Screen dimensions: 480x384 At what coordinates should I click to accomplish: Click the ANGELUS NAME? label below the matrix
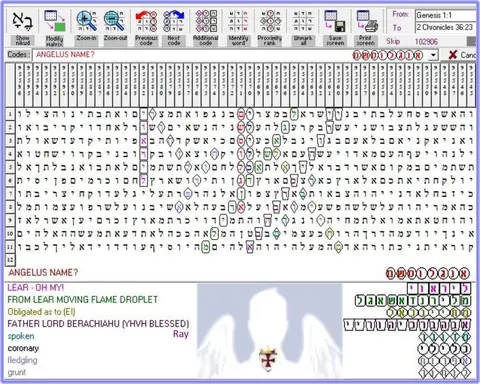click(x=43, y=273)
